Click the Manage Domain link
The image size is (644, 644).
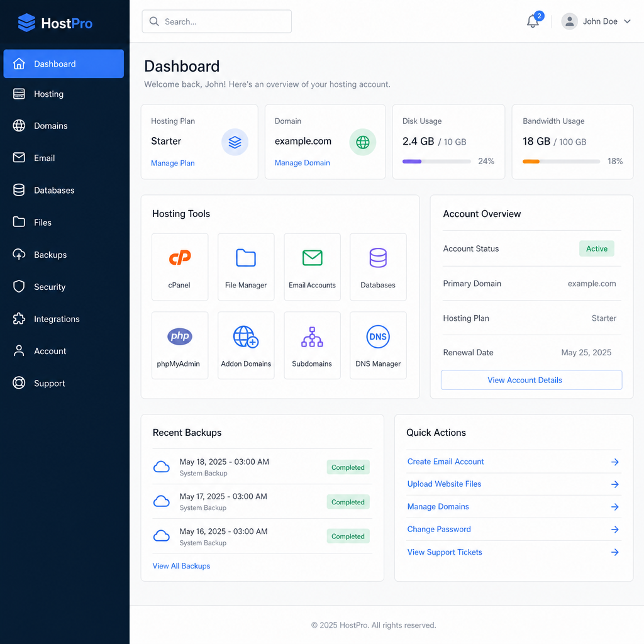coord(303,163)
